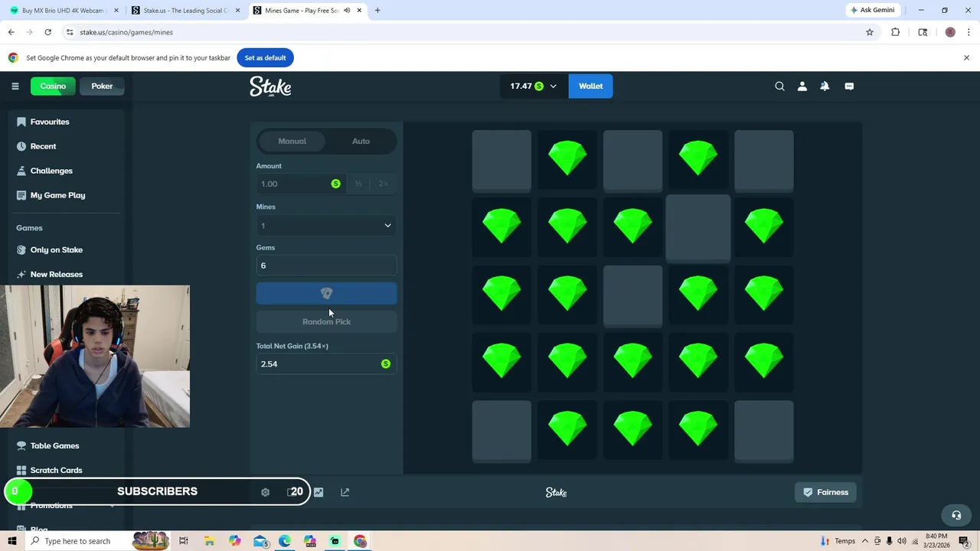This screenshot has height=551, width=980.
Task: Click the Total Net Gain value field
Action: pyautogui.click(x=326, y=364)
